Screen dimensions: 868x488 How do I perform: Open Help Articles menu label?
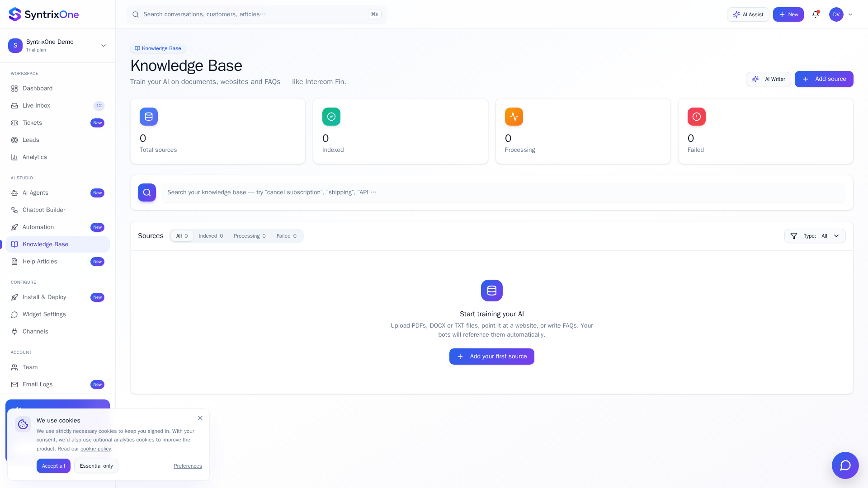[40, 262]
